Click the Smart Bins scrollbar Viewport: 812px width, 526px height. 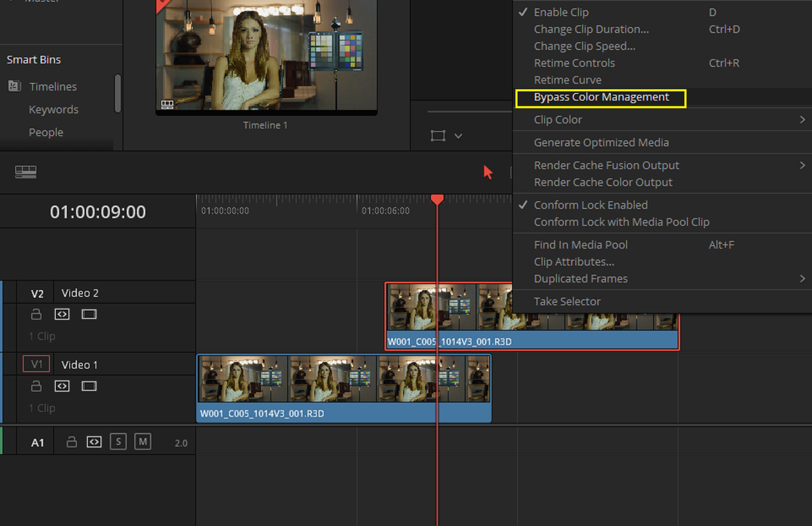click(118, 93)
